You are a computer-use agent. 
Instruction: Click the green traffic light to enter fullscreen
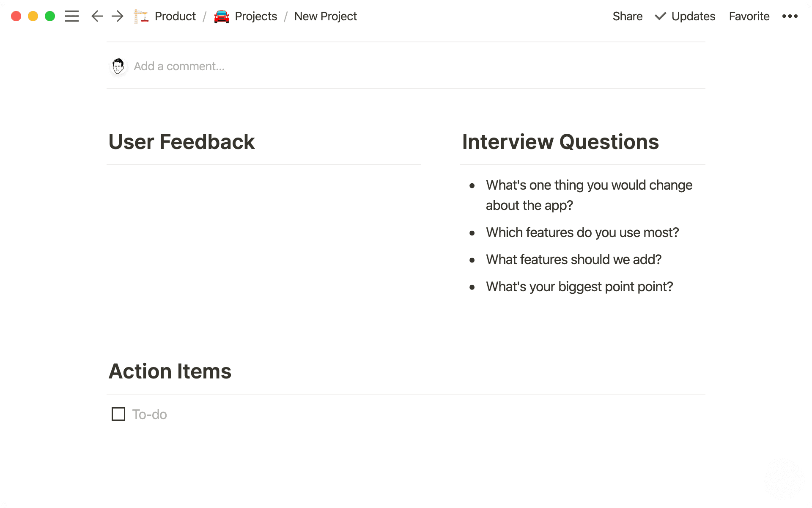[50, 15]
